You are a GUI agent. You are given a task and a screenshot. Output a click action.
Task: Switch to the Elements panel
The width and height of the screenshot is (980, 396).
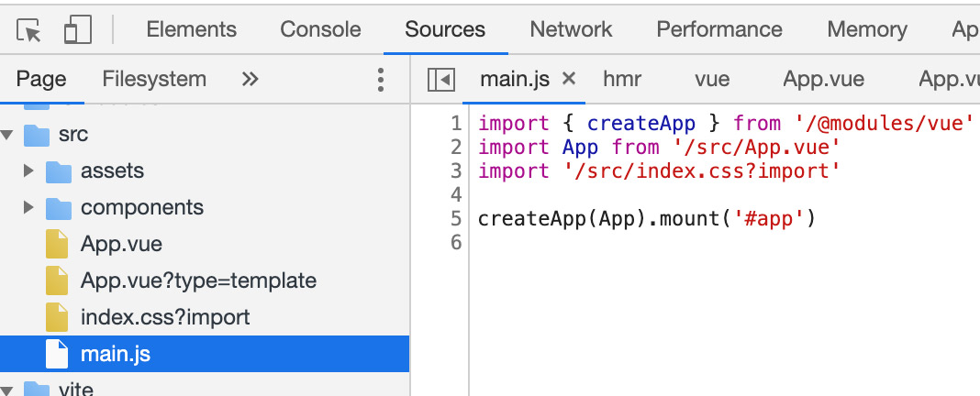click(x=191, y=29)
